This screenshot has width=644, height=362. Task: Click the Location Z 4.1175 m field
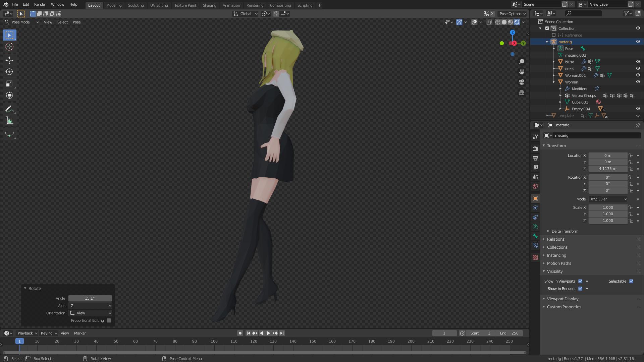(608, 169)
